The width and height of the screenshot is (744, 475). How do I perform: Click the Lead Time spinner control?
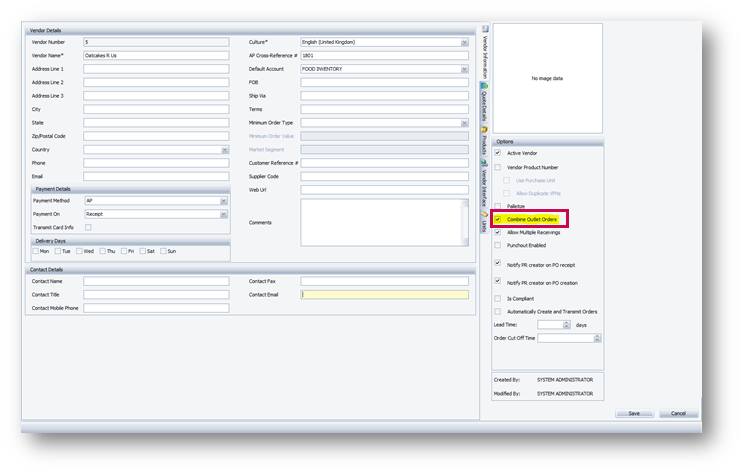(x=567, y=325)
